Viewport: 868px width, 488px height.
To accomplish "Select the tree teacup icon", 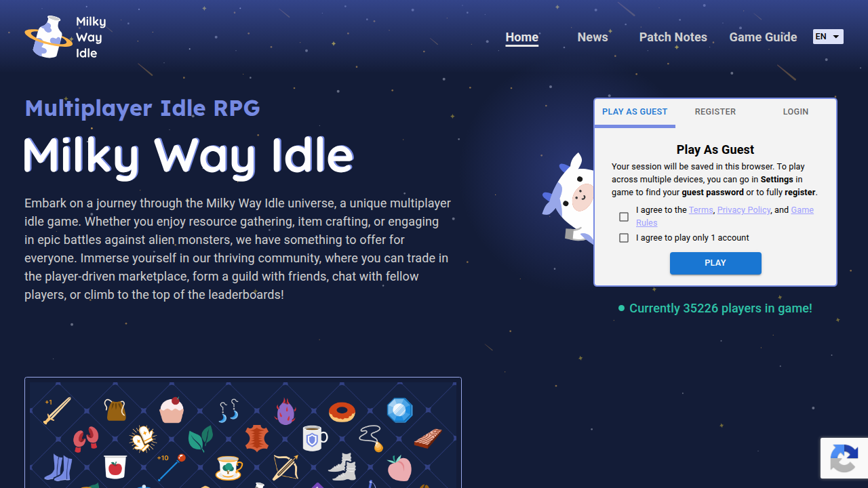I will click(x=229, y=468).
